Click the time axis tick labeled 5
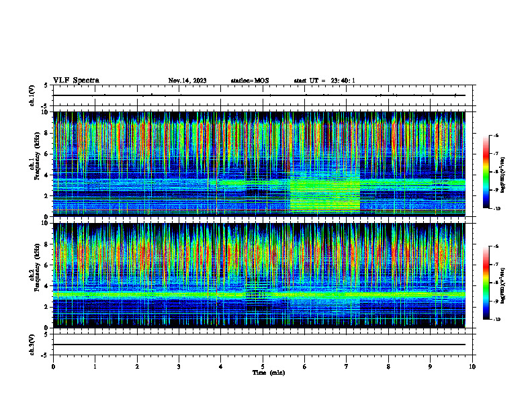Image resolution: width=532 pixels, height=411 pixels. click(263, 367)
